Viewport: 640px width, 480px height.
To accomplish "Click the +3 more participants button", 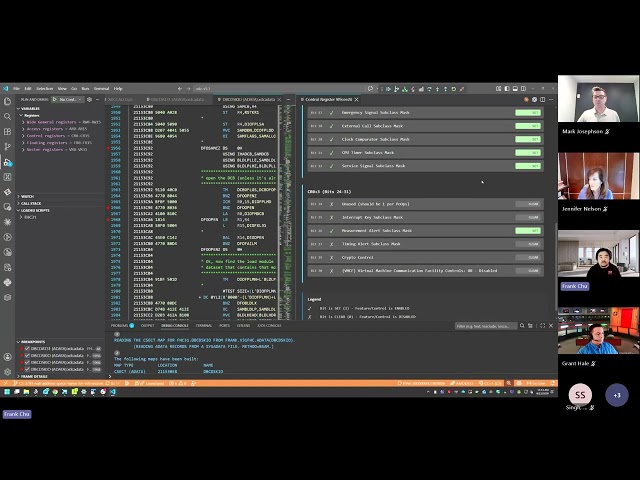I will click(x=617, y=395).
